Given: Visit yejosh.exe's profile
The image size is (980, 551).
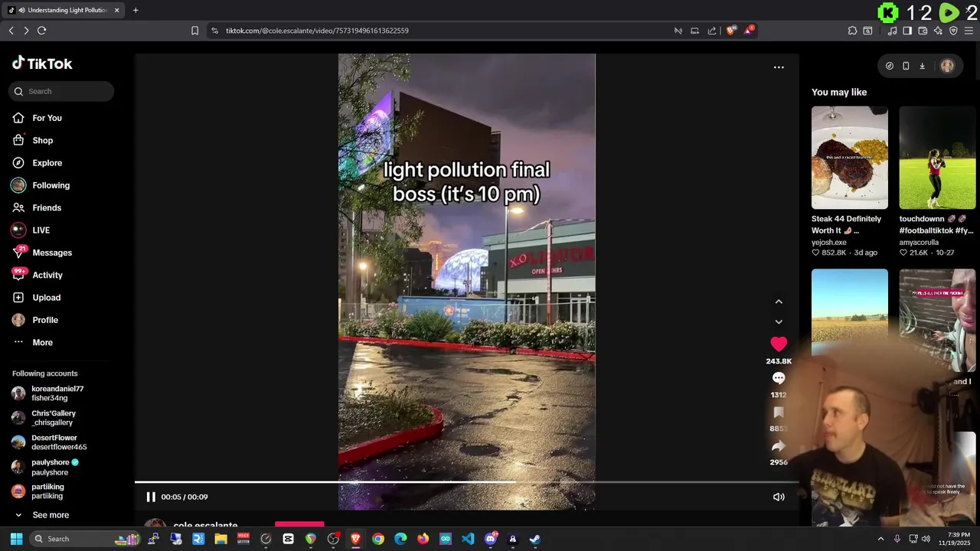Looking at the screenshot, I should (x=829, y=243).
